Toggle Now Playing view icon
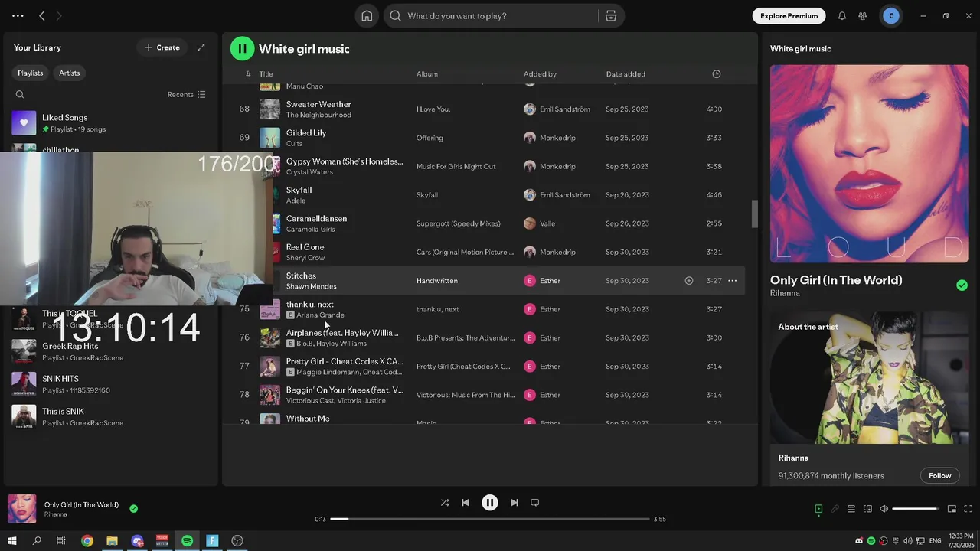980x551 pixels. [818, 509]
